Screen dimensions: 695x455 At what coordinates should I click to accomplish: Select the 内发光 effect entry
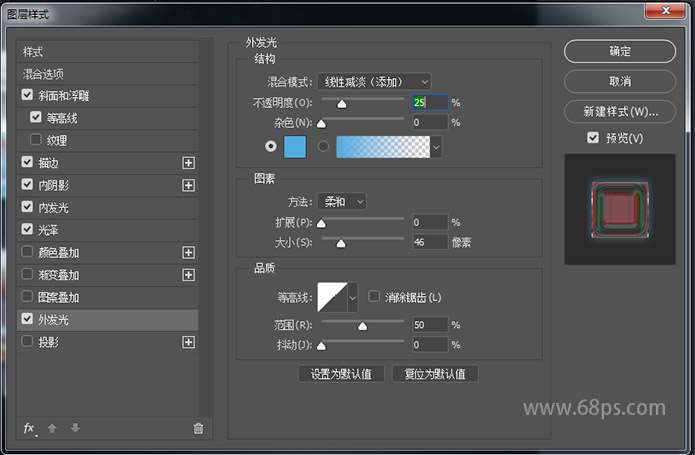point(53,208)
